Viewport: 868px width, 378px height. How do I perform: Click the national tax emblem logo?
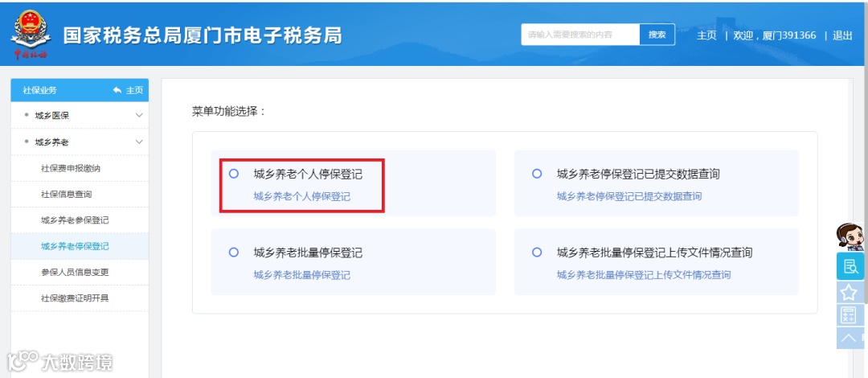[31, 35]
